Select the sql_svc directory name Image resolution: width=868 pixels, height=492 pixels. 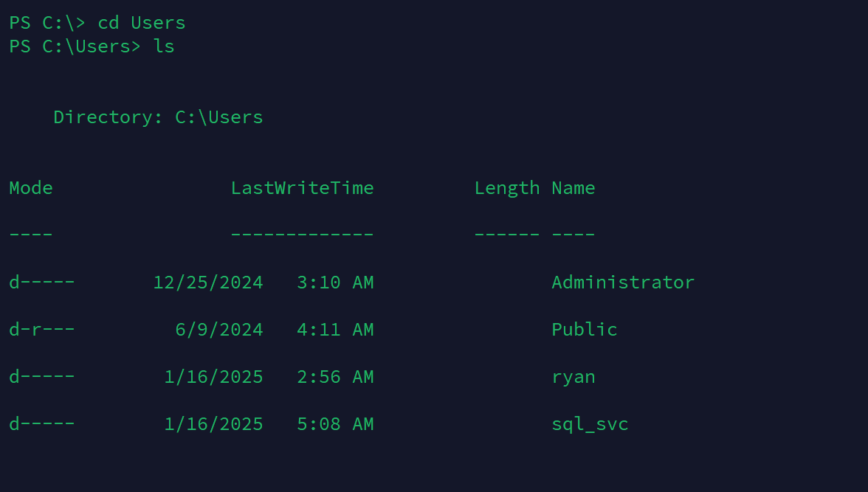coord(590,424)
